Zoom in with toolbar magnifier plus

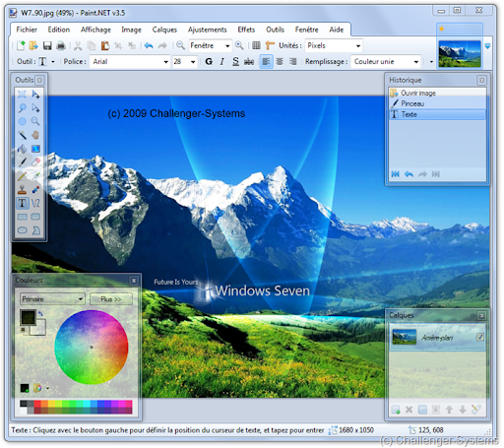click(x=239, y=45)
